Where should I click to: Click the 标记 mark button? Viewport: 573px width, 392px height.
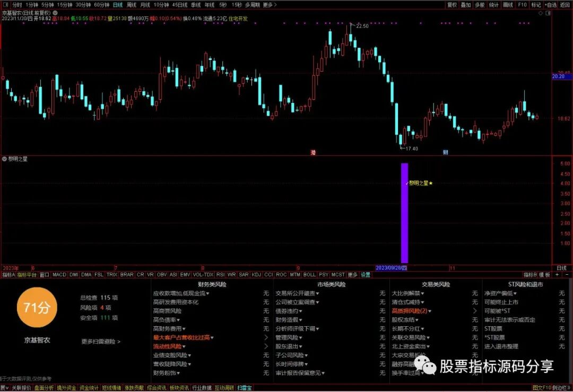[536, 5]
